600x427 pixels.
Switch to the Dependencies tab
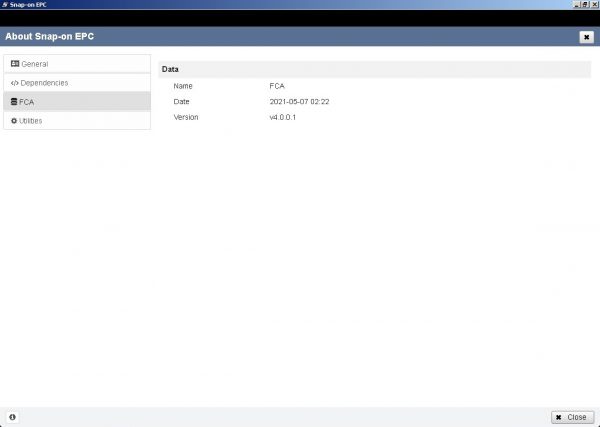(x=77, y=83)
